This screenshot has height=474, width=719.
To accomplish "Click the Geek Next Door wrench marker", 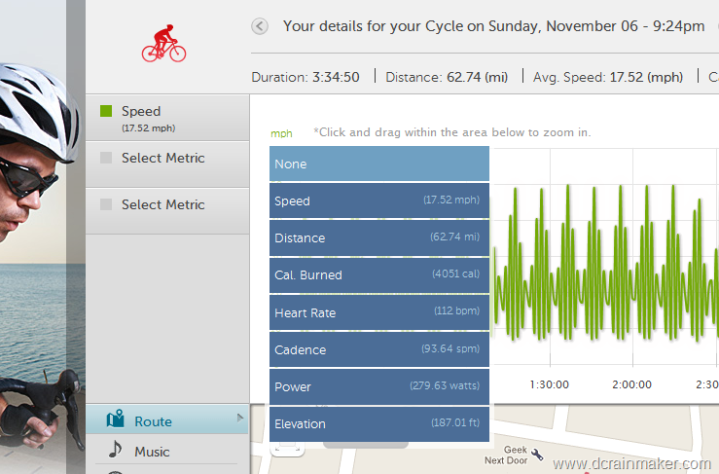I will click(x=537, y=454).
